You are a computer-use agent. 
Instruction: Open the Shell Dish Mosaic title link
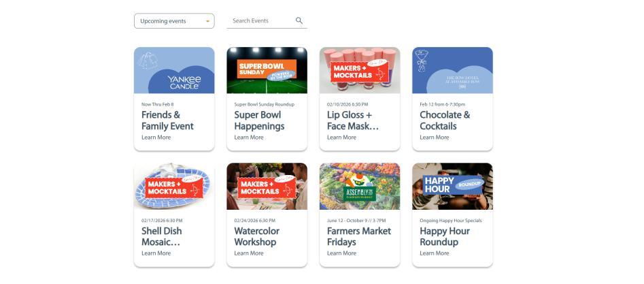(x=161, y=236)
